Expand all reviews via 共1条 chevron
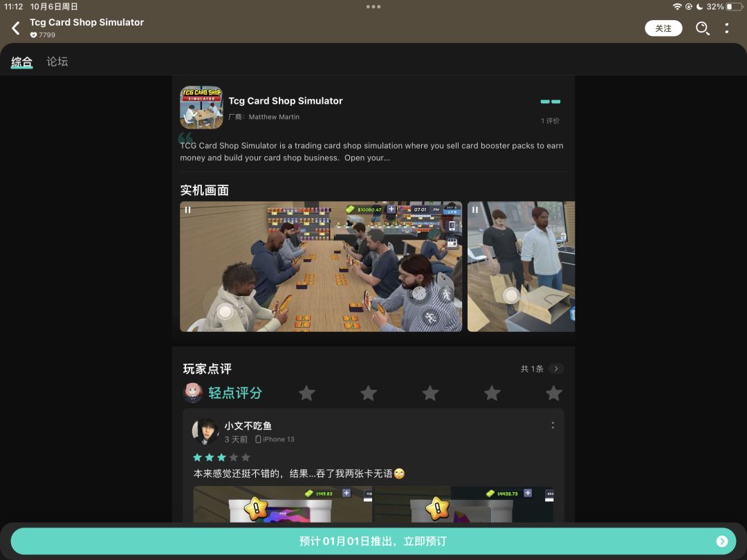Viewport: 747px width, 560px height. point(555,368)
